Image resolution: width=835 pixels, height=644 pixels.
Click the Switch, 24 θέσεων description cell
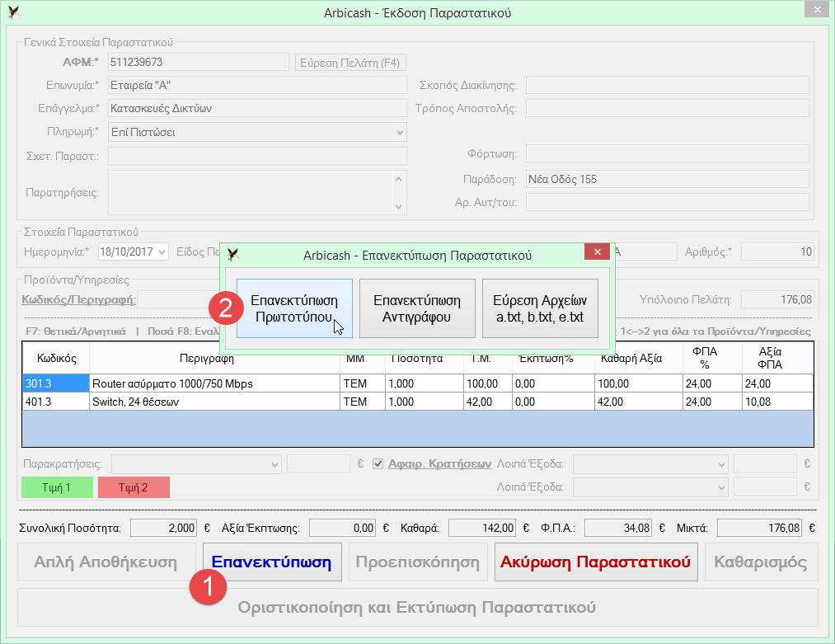214,402
